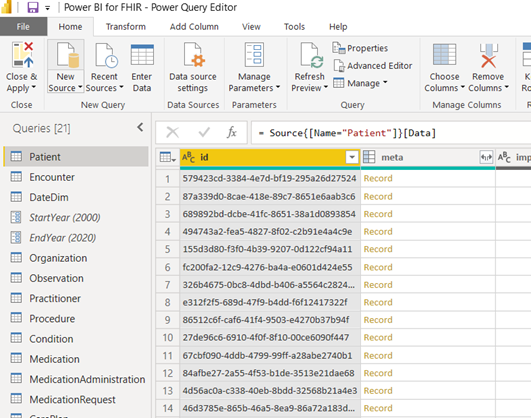Click the Enter Data table icon
Image resolution: width=531 pixels, height=418 pixels.
[142, 55]
